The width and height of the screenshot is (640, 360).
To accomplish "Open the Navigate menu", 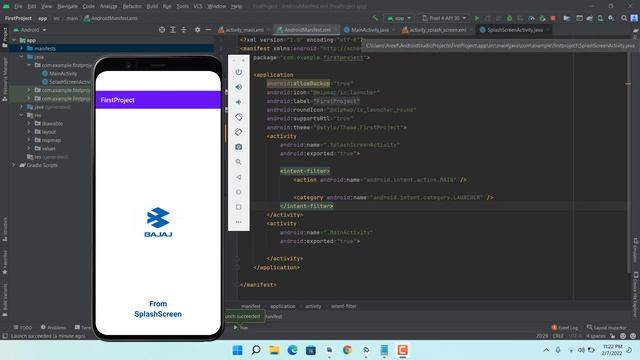I will tap(67, 7).
